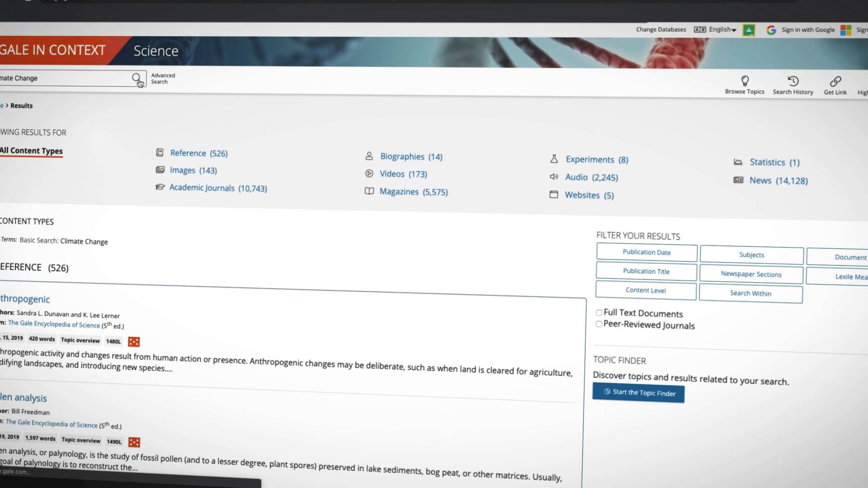The height and width of the screenshot is (488, 868).
Task: Click the Microsoft sign-in logo icon
Action: click(845, 30)
